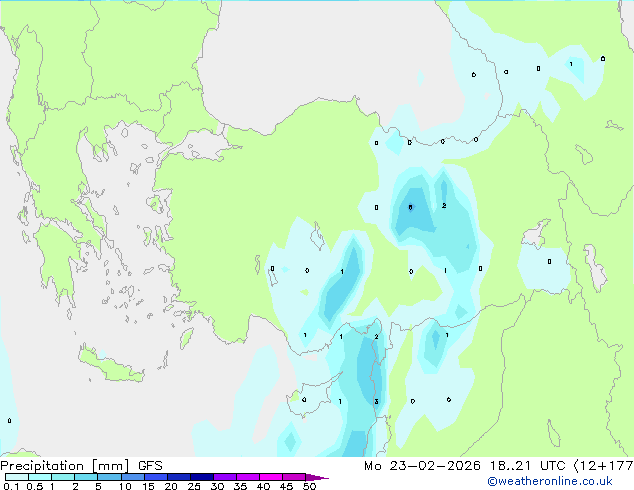Click the '3' precipitation value on the map
This screenshot has height=490, width=634.
tap(376, 401)
